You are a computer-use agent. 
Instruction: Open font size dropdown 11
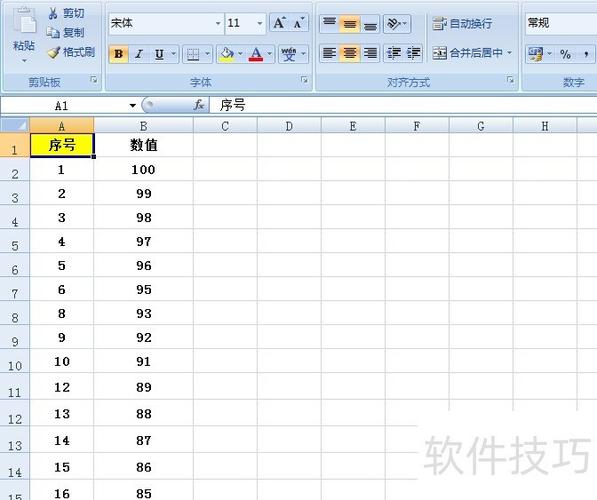click(260, 23)
